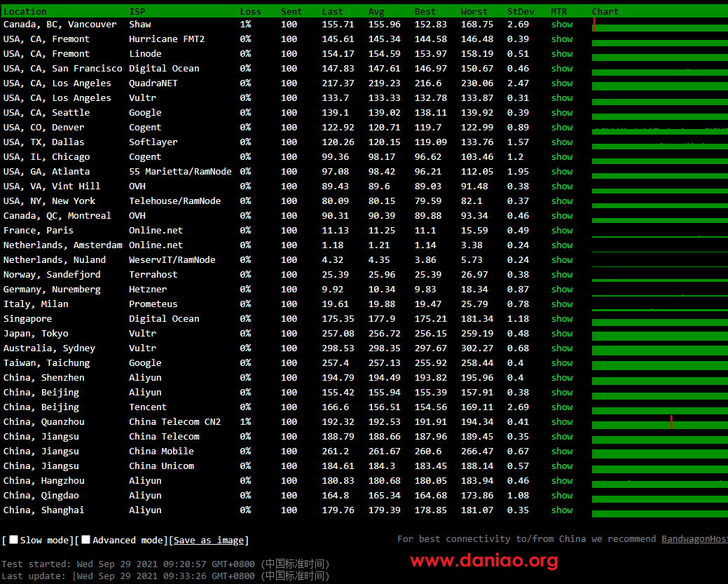Click the Quanzhou China Telecom CN2 chart bar
The height and width of the screenshot is (584, 728).
(x=660, y=425)
